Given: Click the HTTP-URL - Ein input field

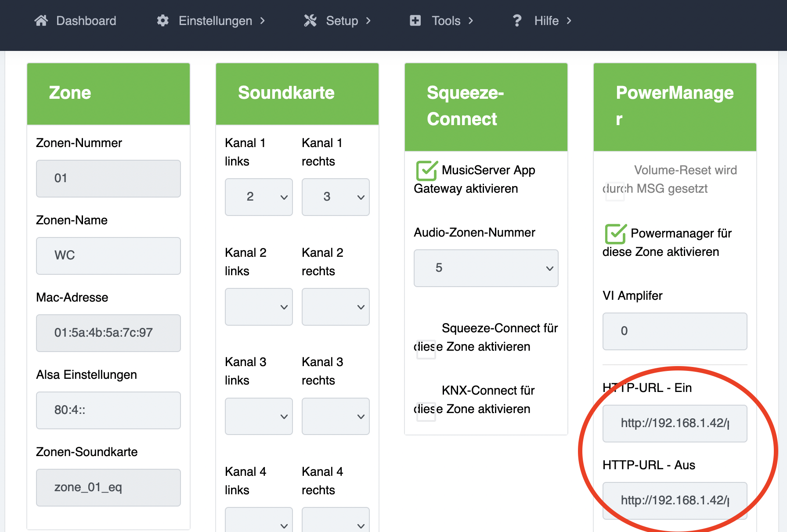Looking at the screenshot, I should point(675,424).
